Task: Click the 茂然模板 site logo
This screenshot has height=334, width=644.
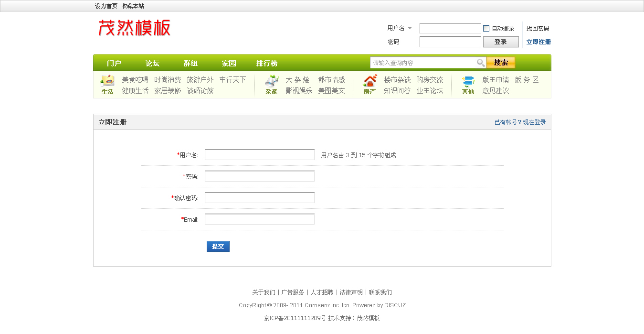Action: click(134, 28)
